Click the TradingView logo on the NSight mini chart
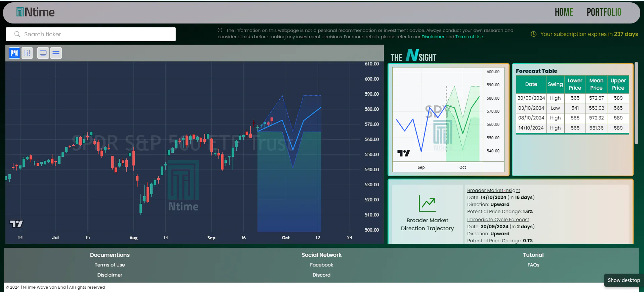Image resolution: width=644 pixels, height=292 pixels. (404, 153)
